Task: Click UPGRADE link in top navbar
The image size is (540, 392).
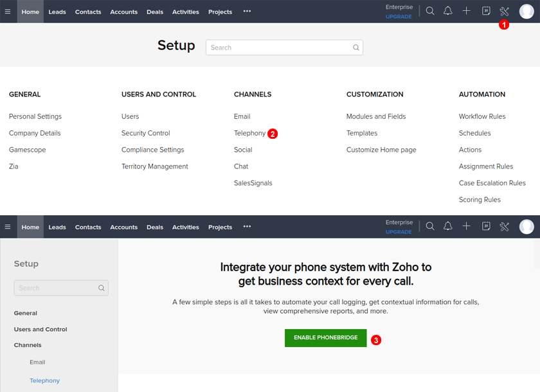Action: [399, 17]
